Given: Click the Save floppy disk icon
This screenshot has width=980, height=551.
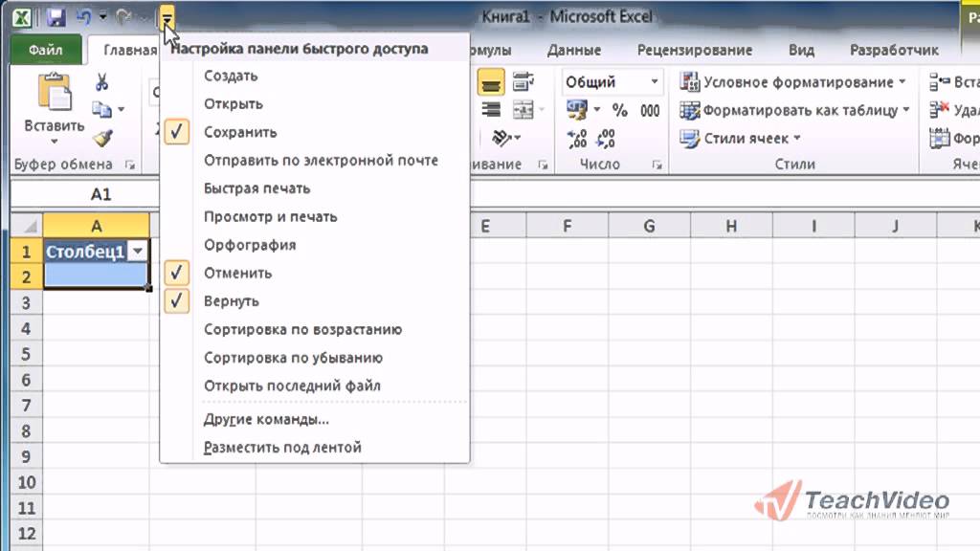Looking at the screenshot, I should pyautogui.click(x=56, y=17).
